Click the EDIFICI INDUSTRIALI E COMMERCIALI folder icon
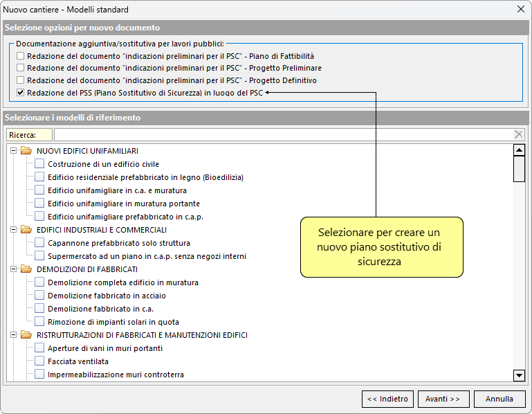 [x=26, y=230]
